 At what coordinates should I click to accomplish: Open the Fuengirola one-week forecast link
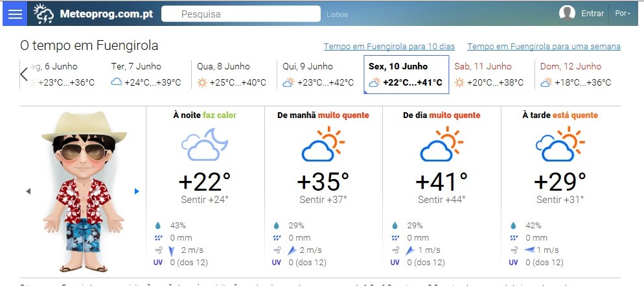coord(543,47)
